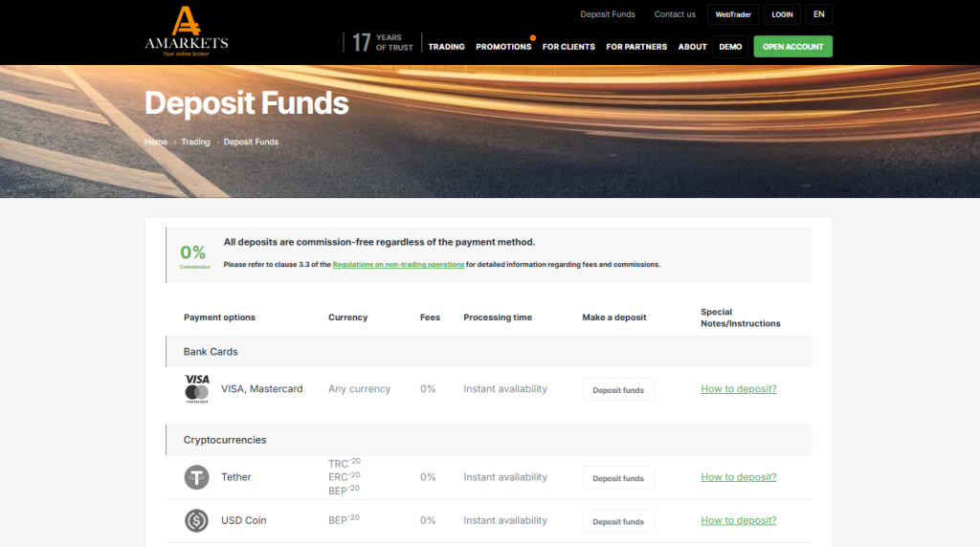Open How to deposit for VISA, Mastercard
The image size is (980, 547).
point(738,389)
